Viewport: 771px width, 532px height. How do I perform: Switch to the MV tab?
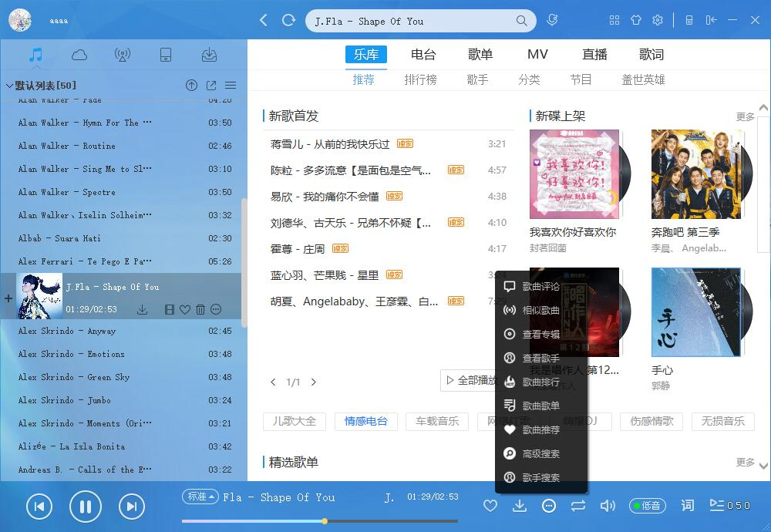click(537, 54)
